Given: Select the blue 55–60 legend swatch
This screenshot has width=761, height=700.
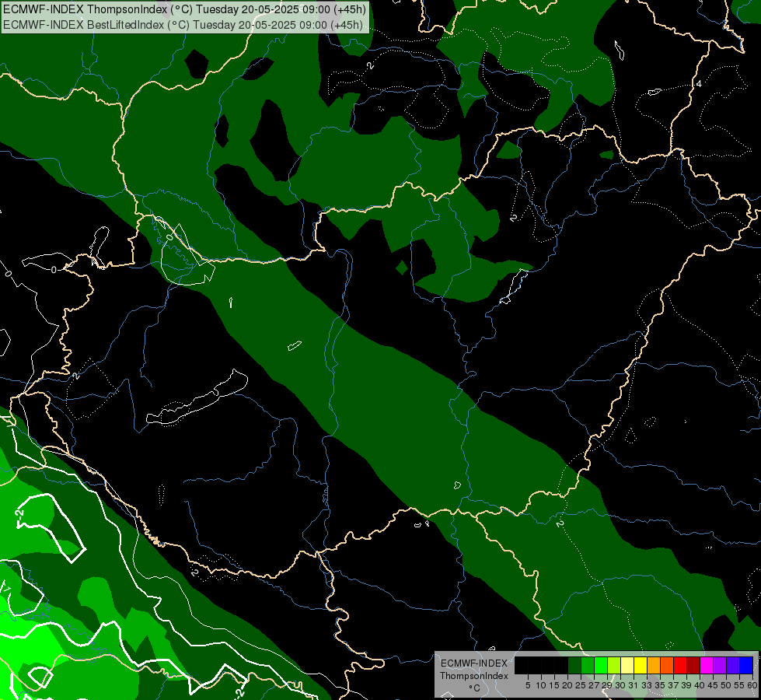Looking at the screenshot, I should [x=746, y=665].
